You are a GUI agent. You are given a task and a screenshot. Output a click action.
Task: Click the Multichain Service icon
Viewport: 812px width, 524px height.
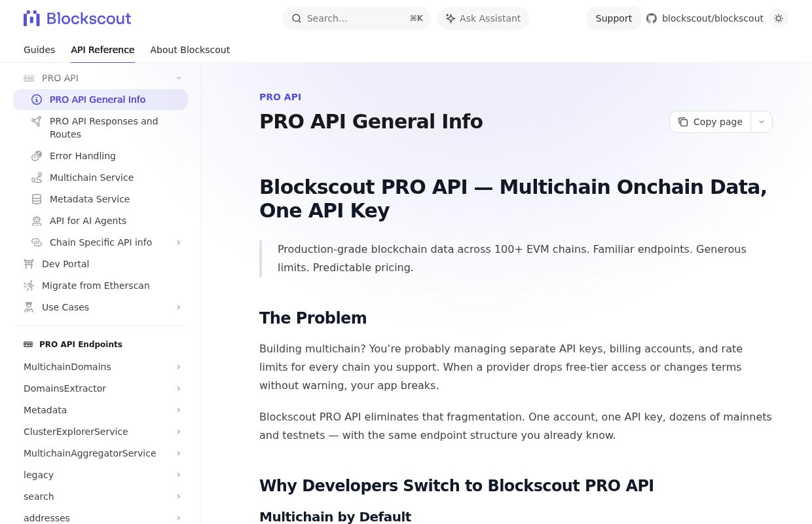37,178
